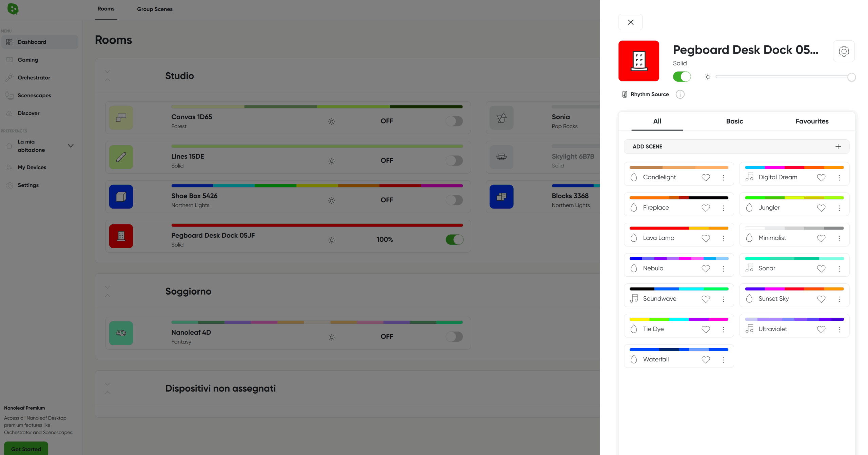Favourite the Tie Dye scene
The height and width of the screenshot is (455, 868).
click(x=706, y=329)
